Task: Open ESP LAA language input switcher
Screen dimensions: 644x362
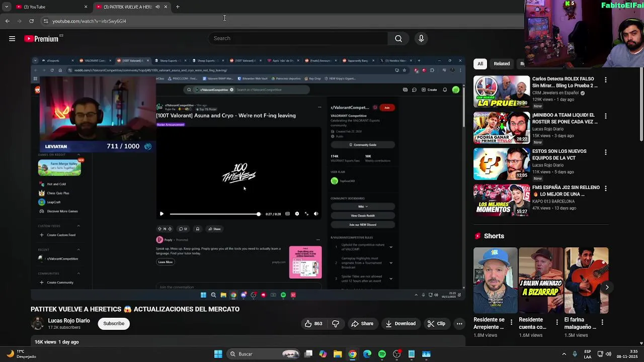Action: [x=588, y=354]
